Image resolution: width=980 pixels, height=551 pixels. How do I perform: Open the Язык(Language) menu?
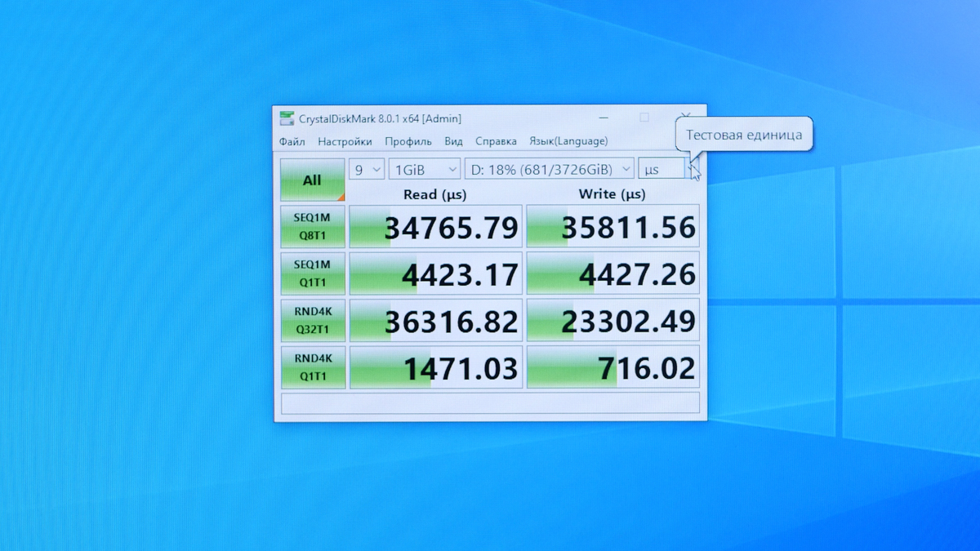pos(568,141)
